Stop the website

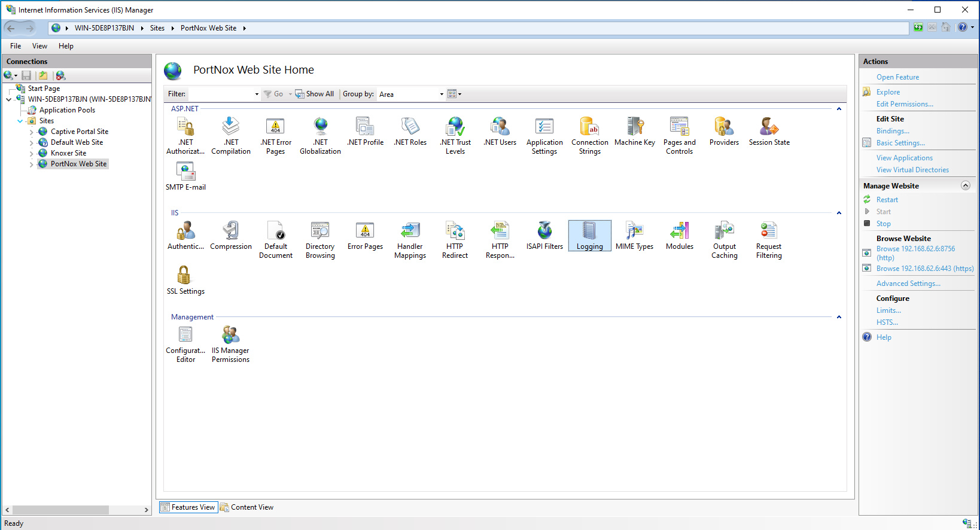coord(883,224)
